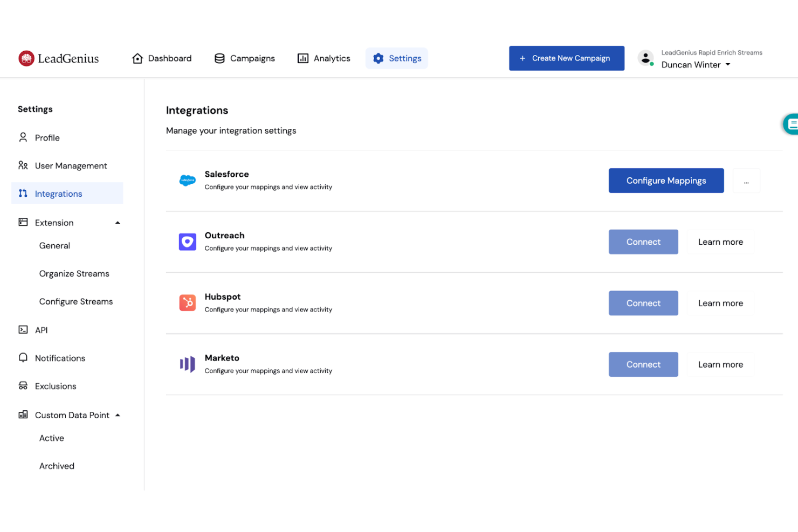The image size is (798, 532).
Task: Connect the Outreach integration
Action: click(643, 241)
